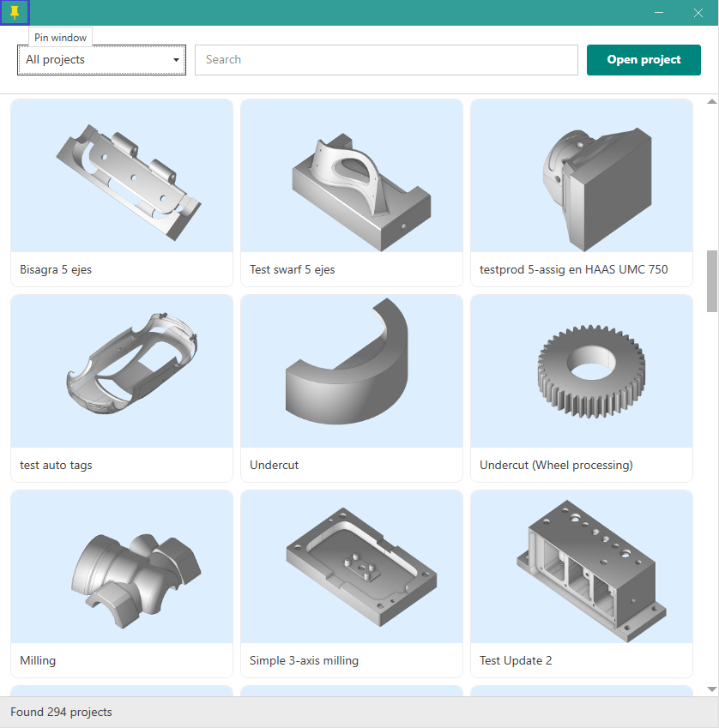Image resolution: width=719 pixels, height=728 pixels.
Task: Pick the Undercut curved part thumbnail
Action: 352,371
